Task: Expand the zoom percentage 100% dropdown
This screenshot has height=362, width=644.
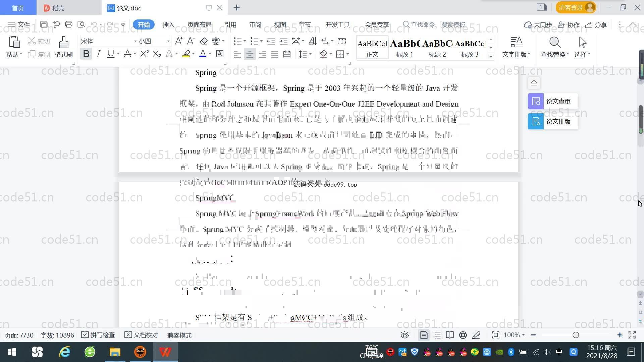Action: pyautogui.click(x=523, y=335)
